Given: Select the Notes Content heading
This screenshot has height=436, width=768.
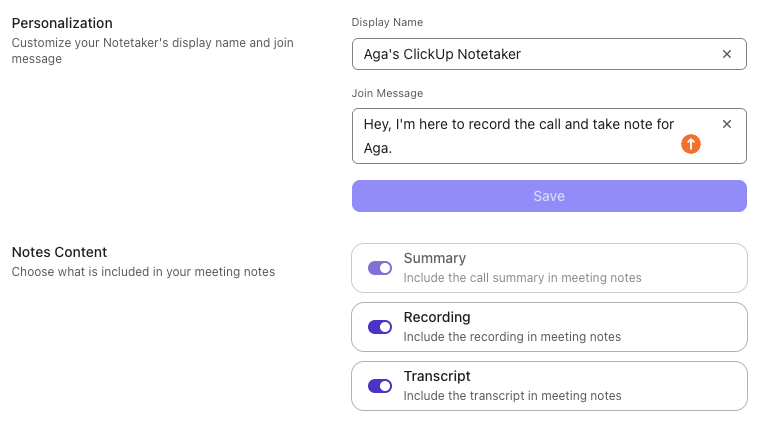Looking at the screenshot, I should click(59, 252).
